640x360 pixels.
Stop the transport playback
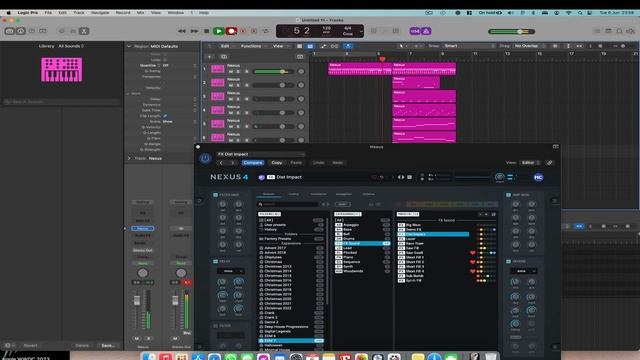(207, 31)
